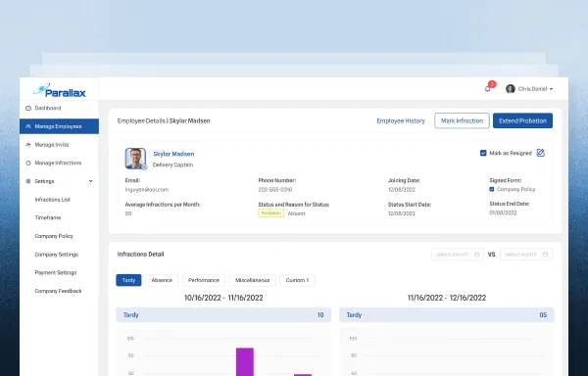The height and width of the screenshot is (376, 588).
Task: Select Manage Employees in the sidebar
Action: (x=59, y=126)
